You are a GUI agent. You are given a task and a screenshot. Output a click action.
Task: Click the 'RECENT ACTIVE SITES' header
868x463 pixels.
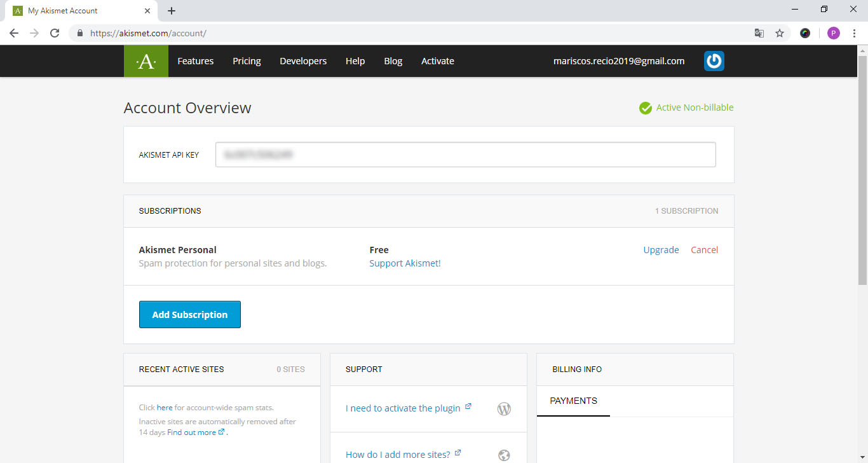[x=182, y=370]
